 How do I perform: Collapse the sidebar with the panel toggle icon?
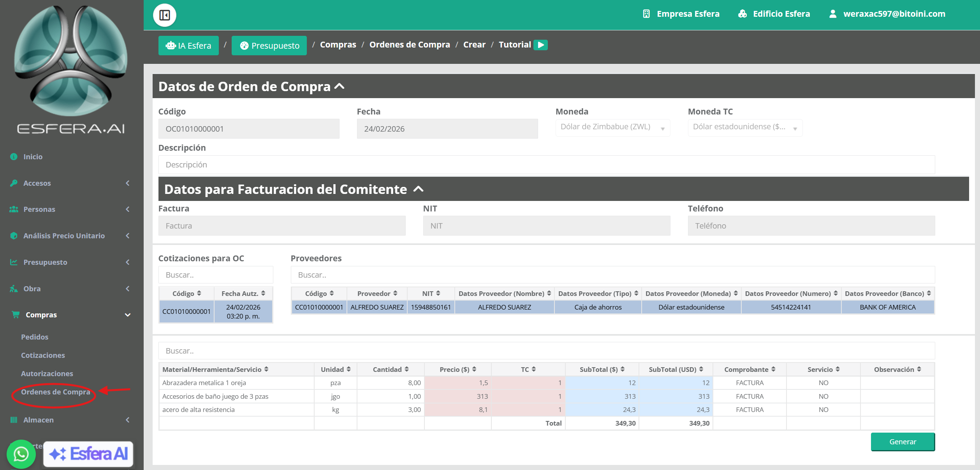point(165,15)
